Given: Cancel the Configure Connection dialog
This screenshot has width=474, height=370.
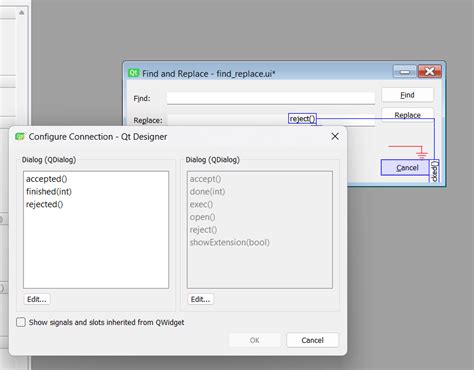Looking at the screenshot, I should coord(312,340).
